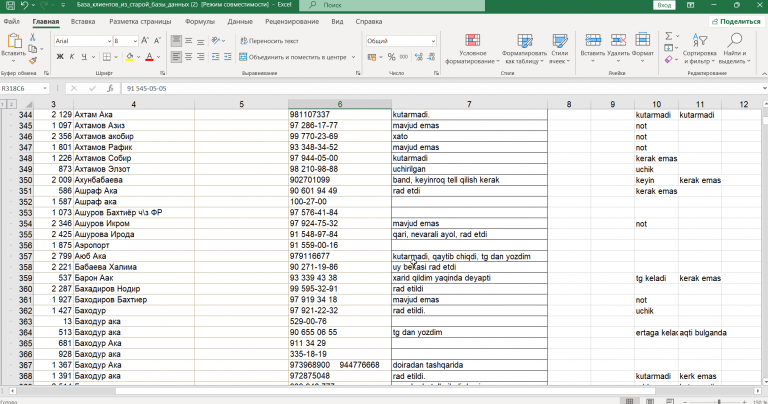Align text to the right
768x404 pixels.
pos(201,57)
